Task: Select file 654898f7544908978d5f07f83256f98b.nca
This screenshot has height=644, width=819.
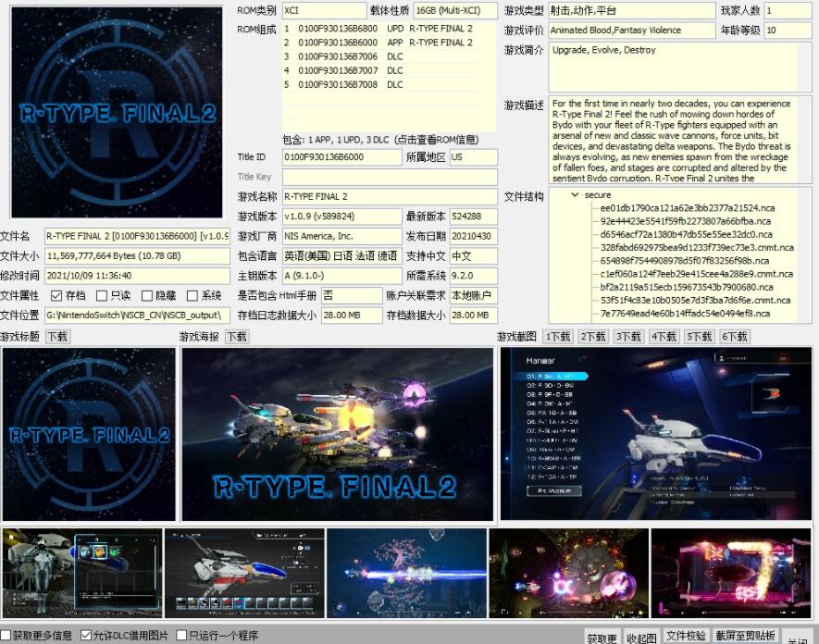Action: coord(686,261)
